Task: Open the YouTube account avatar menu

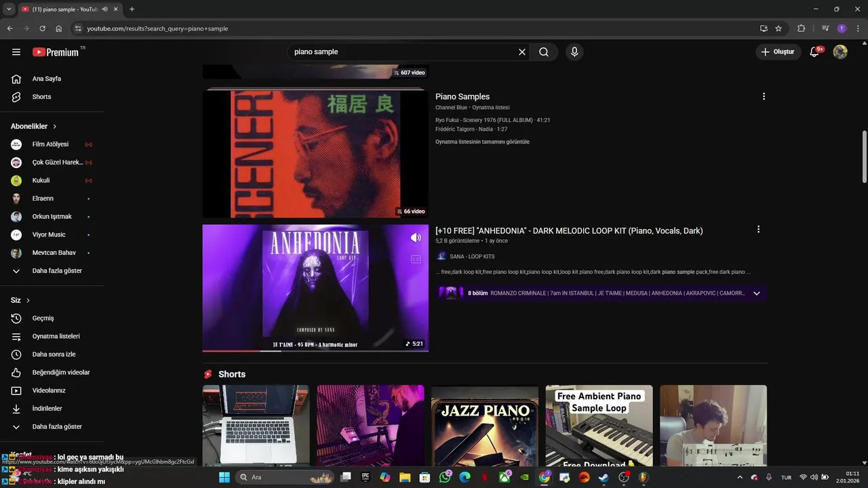Action: tap(840, 52)
